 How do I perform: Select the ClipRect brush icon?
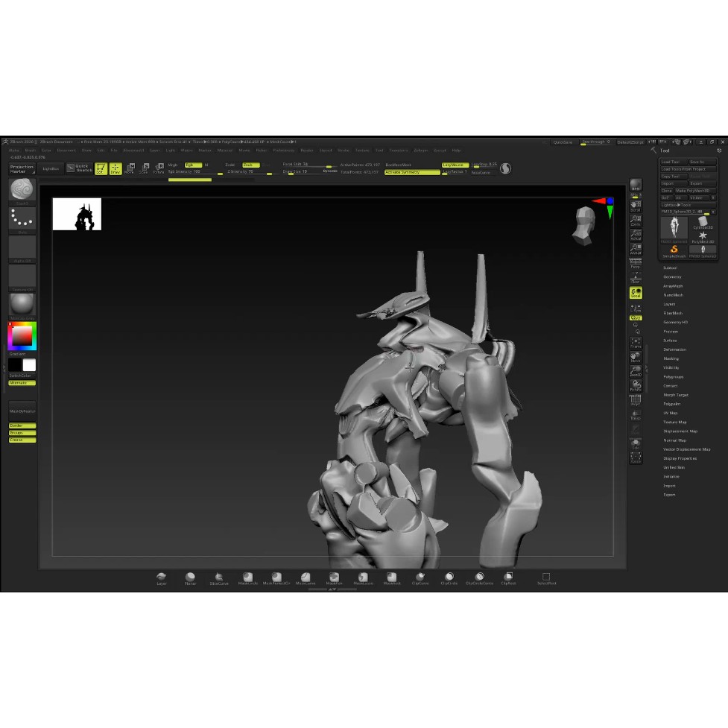pyautogui.click(x=508, y=577)
